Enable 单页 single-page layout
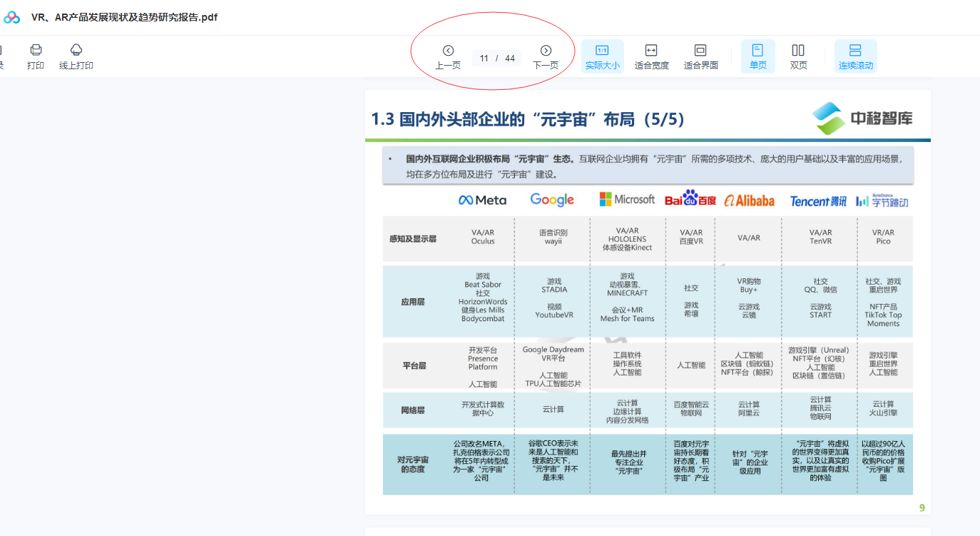Viewport: 980px width, 536px height. coord(757,56)
